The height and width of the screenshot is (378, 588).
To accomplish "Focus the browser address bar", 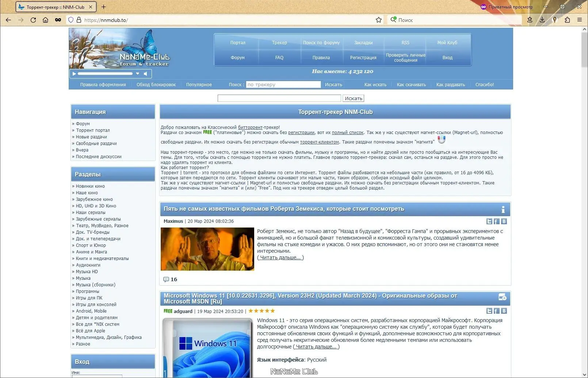I will [x=228, y=20].
